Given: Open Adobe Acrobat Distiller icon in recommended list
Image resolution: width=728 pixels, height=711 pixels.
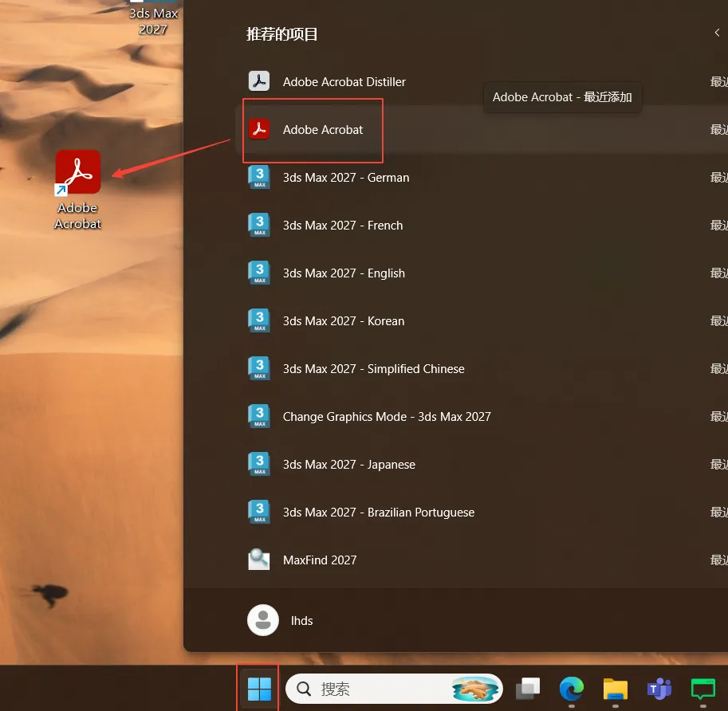Looking at the screenshot, I should 259,81.
